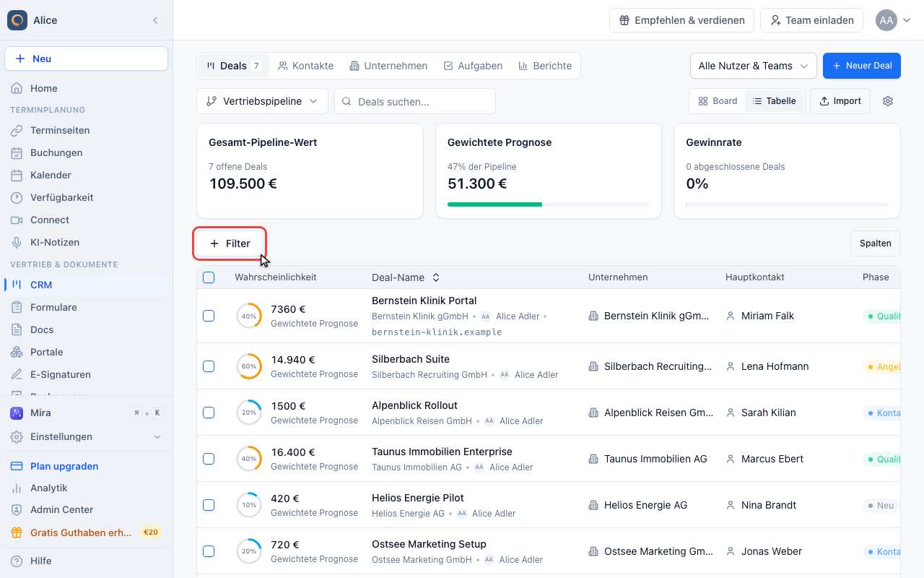
Task: Click the Formulare clipboard icon
Action: [x=17, y=308]
